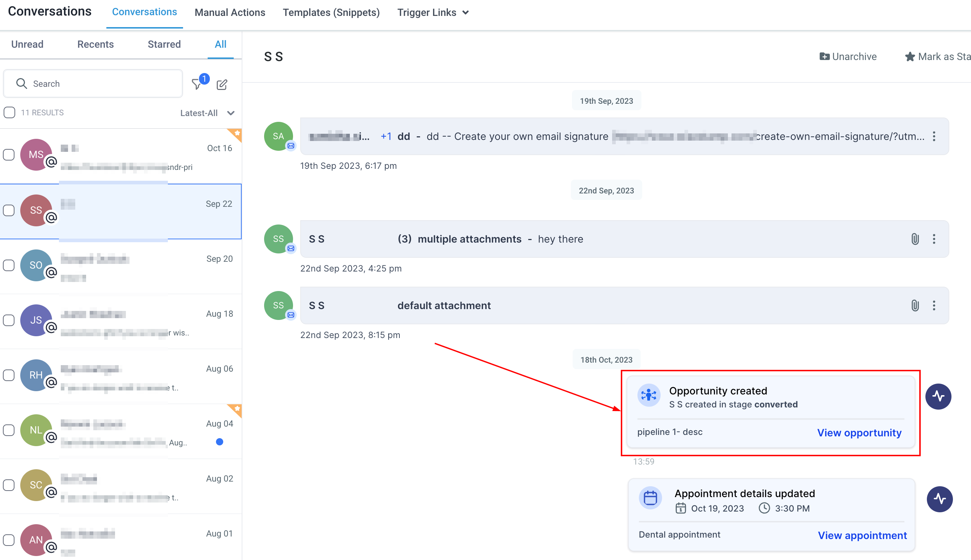Image resolution: width=971 pixels, height=560 pixels.
Task: Click the RH contact avatar
Action: coord(36,375)
